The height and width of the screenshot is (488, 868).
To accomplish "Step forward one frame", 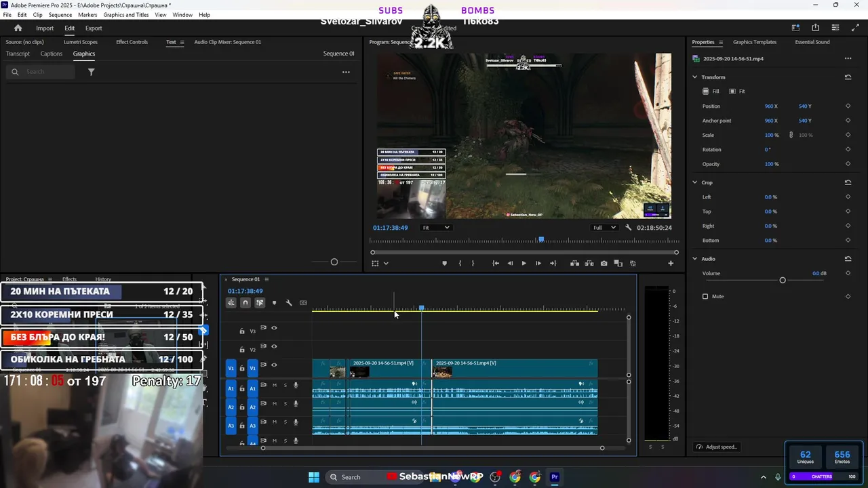I will click(538, 263).
